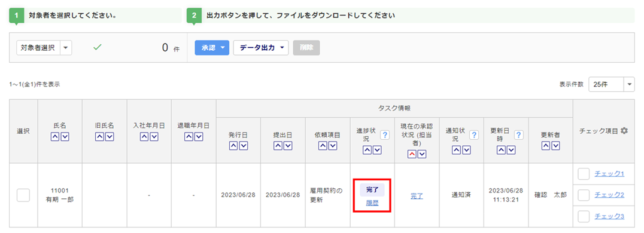The image size is (644, 233).
Task: Sort 発行日 column ascending
Action: 233,145
